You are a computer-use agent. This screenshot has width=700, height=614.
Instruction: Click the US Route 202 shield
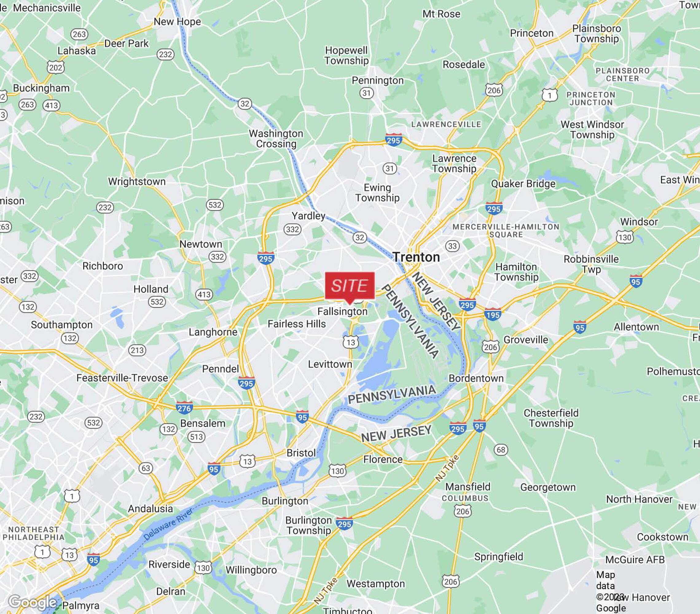pyautogui.click(x=56, y=68)
